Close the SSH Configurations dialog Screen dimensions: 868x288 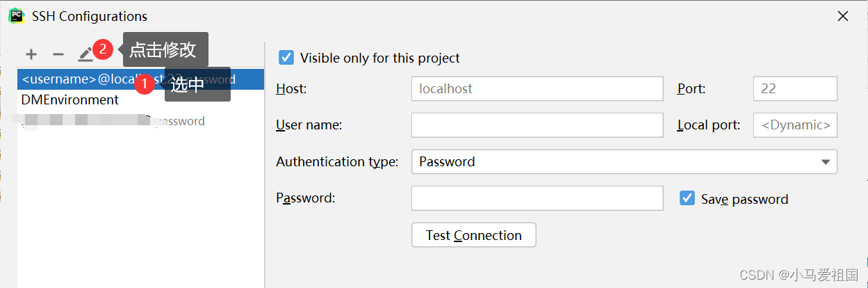[x=843, y=16]
